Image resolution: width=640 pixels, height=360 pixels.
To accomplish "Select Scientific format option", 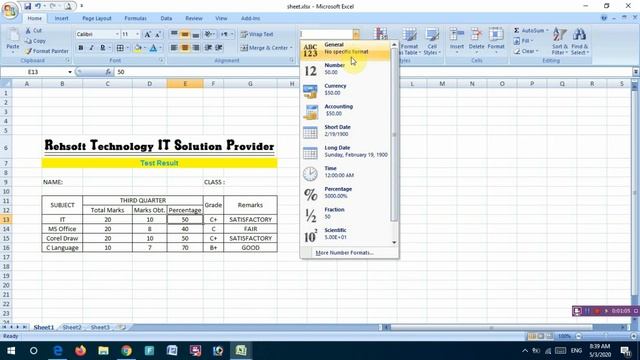I will click(x=345, y=235).
